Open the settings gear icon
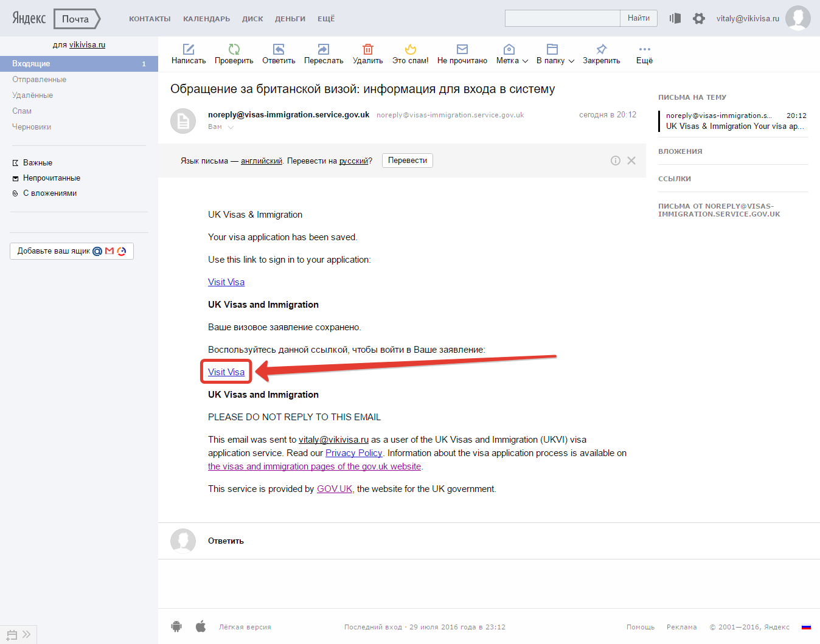820x644 pixels. (x=699, y=18)
